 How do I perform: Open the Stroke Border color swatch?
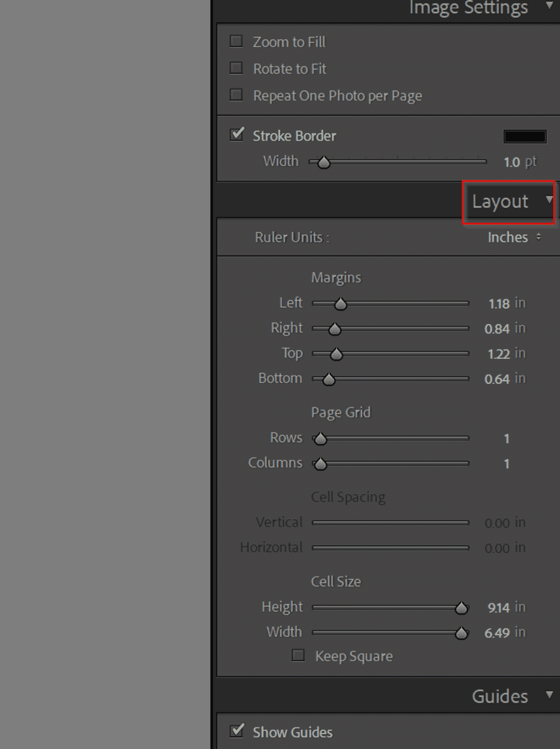pos(525,136)
